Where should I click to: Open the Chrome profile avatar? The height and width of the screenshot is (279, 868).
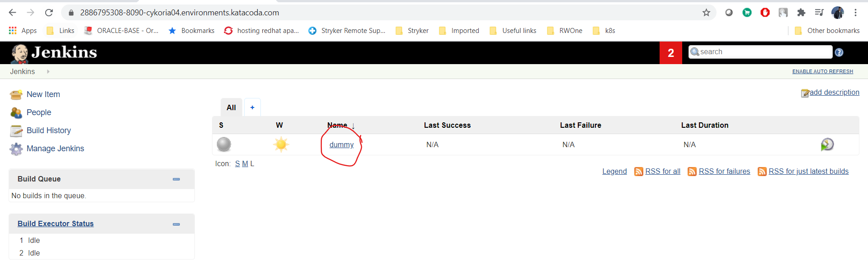click(837, 13)
